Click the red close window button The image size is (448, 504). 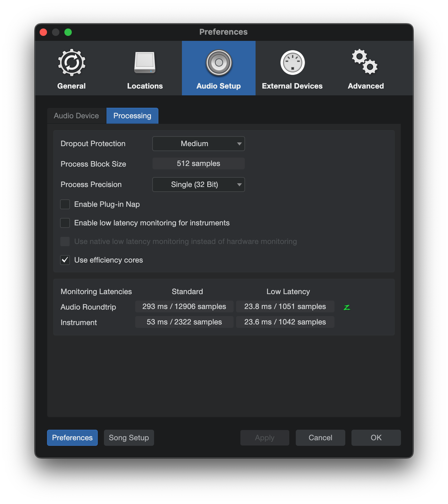click(43, 32)
